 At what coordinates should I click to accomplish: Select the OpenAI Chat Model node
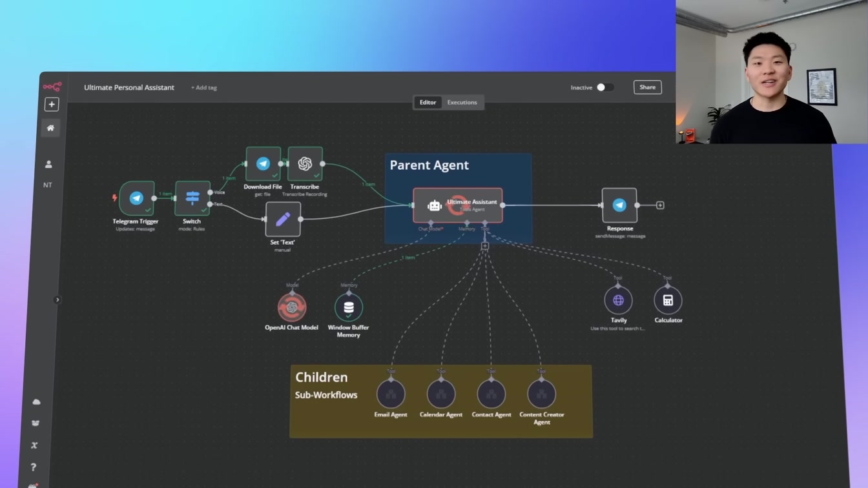coord(292,307)
